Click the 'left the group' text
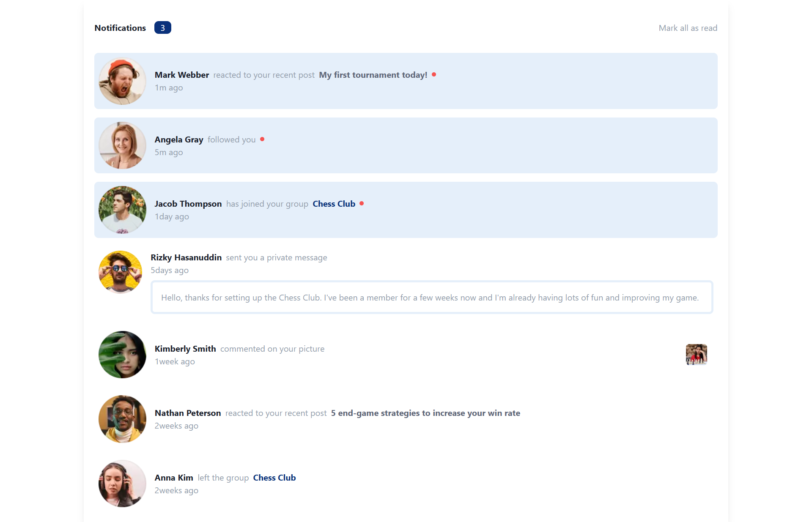The width and height of the screenshot is (812, 522). pyautogui.click(x=223, y=478)
